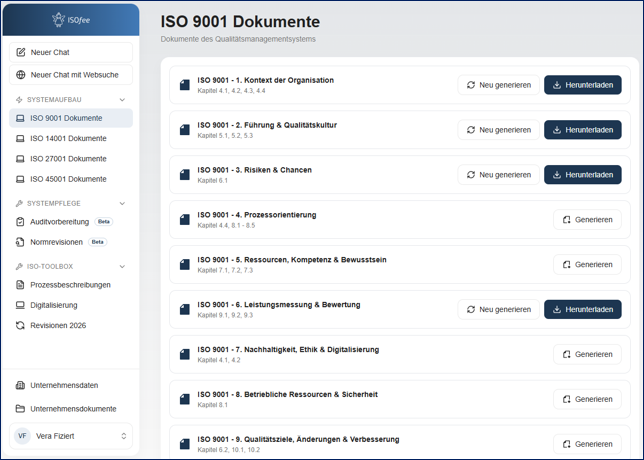Regenerate Risiken & Chancen document

click(x=499, y=175)
